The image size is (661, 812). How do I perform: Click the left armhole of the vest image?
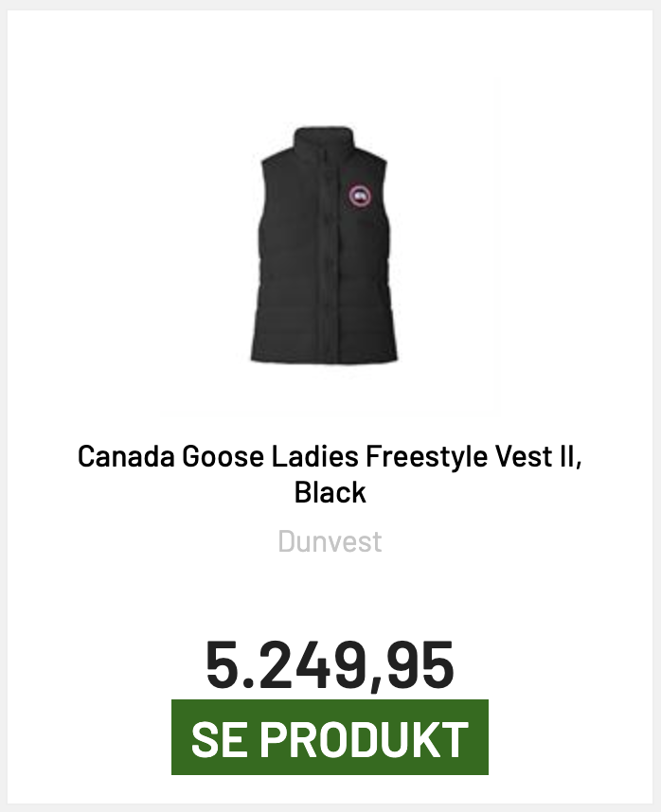point(268,189)
